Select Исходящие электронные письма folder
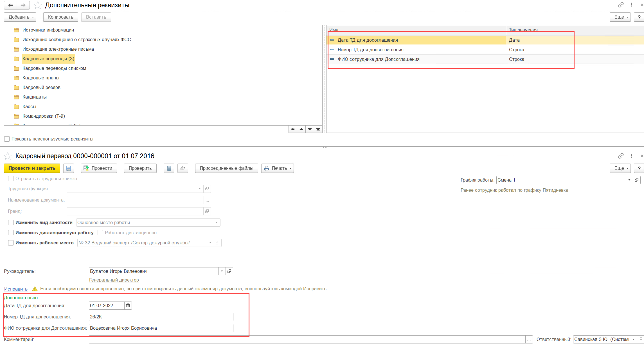This screenshot has height=346, width=644. coord(58,49)
